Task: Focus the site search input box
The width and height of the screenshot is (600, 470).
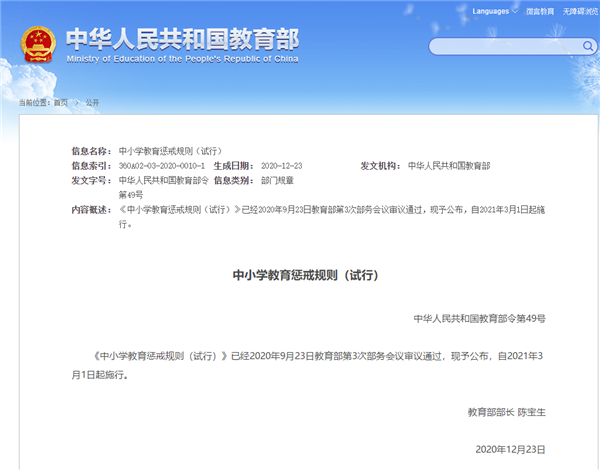Action: [x=495, y=47]
